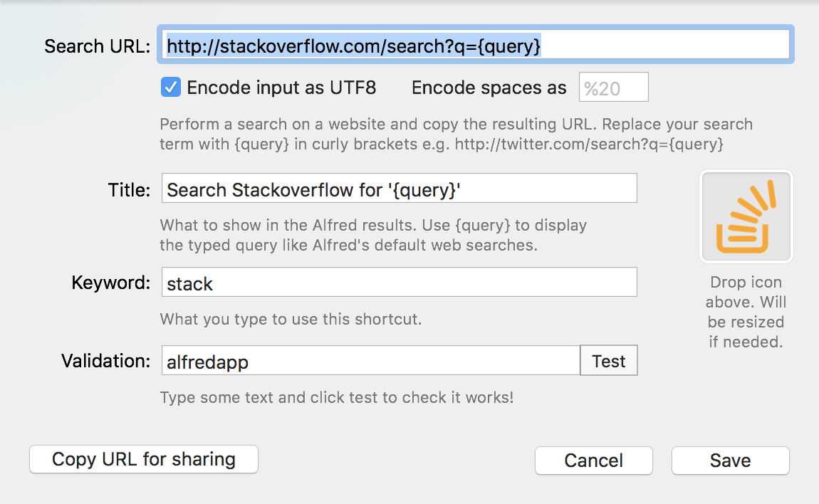819x504 pixels.
Task: Click the 'Perform a search on a website' description
Action: click(456, 135)
